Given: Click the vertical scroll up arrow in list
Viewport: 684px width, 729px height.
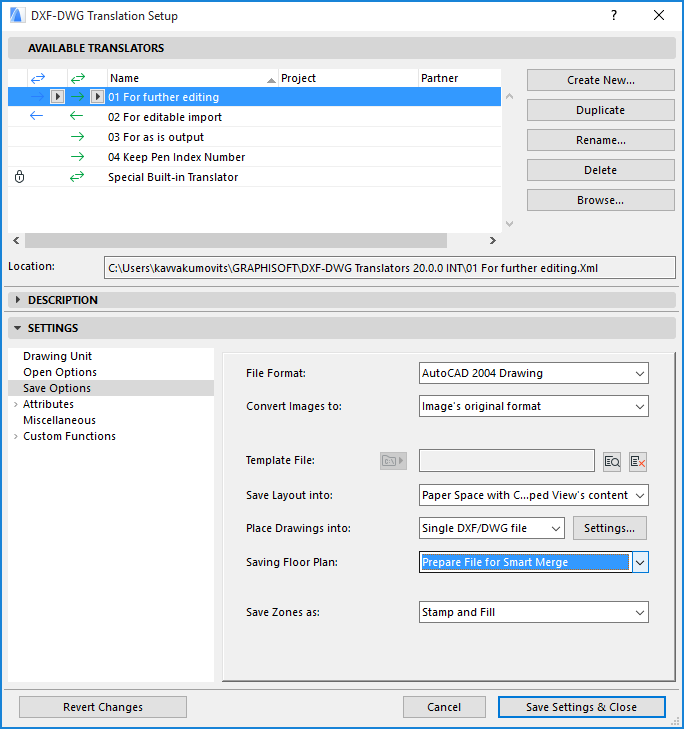Looking at the screenshot, I should coord(509,96).
